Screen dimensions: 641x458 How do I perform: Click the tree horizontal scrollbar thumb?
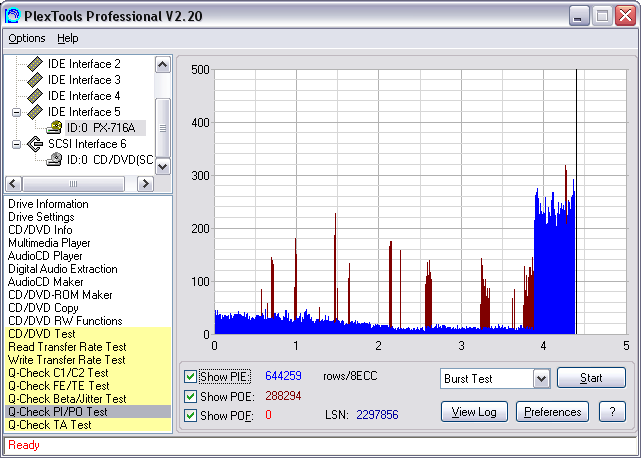73,184
